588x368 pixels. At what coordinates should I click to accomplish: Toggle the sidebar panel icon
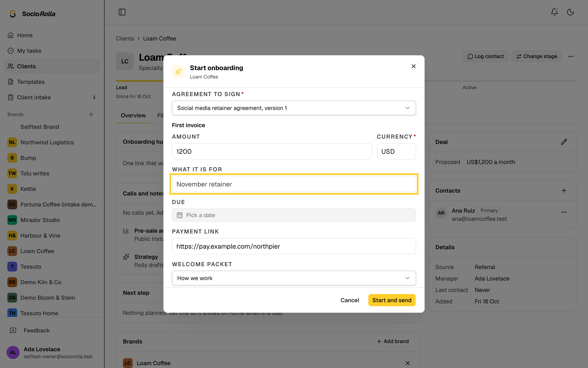point(122,12)
